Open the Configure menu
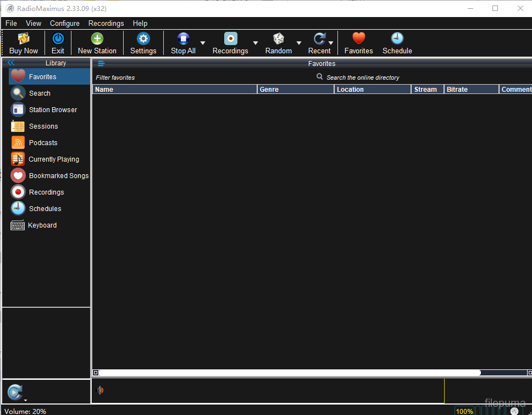The image size is (532, 415). click(x=65, y=23)
